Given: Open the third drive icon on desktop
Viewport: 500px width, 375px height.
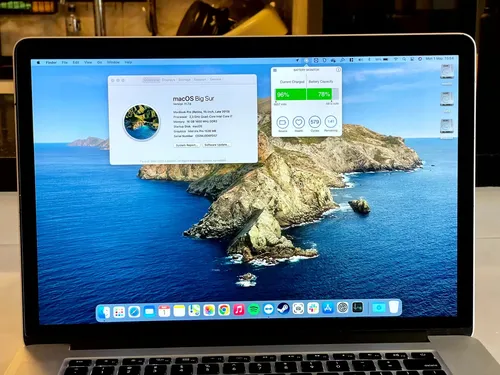Looking at the screenshot, I should (447, 127).
